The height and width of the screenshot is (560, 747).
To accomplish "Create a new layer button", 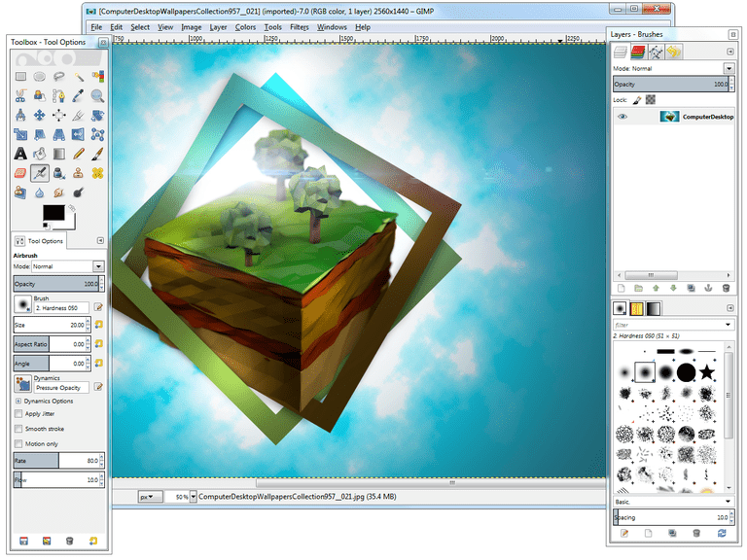I will (621, 288).
